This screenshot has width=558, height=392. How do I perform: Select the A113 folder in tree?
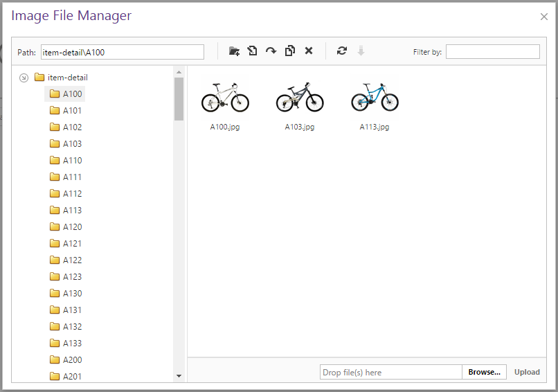[x=72, y=211]
